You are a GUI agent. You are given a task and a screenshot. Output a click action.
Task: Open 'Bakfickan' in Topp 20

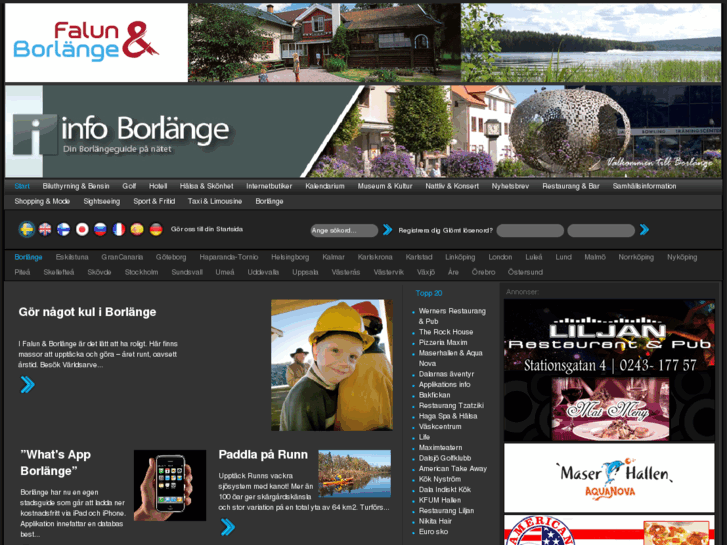434,395
